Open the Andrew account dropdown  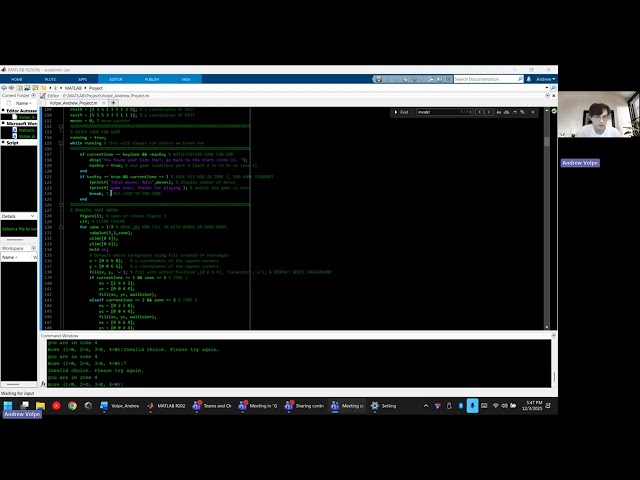pyautogui.click(x=545, y=79)
